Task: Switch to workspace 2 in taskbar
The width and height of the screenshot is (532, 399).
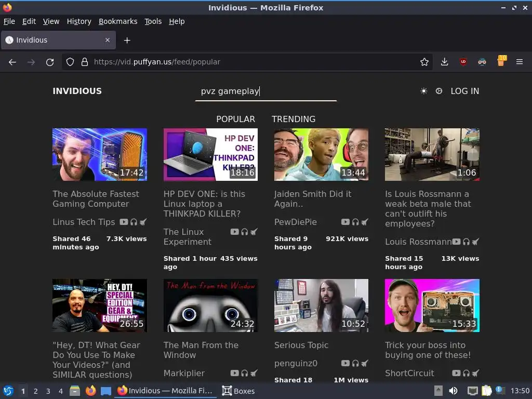Action: coord(36,391)
